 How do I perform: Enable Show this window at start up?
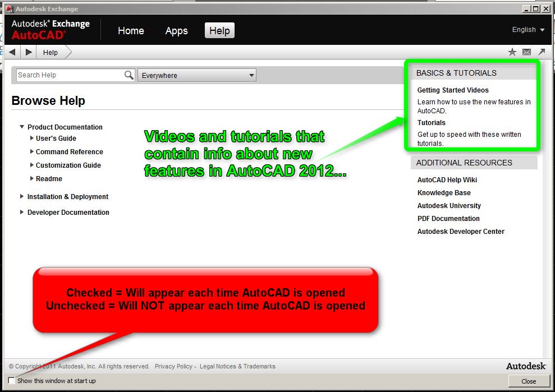(12, 381)
